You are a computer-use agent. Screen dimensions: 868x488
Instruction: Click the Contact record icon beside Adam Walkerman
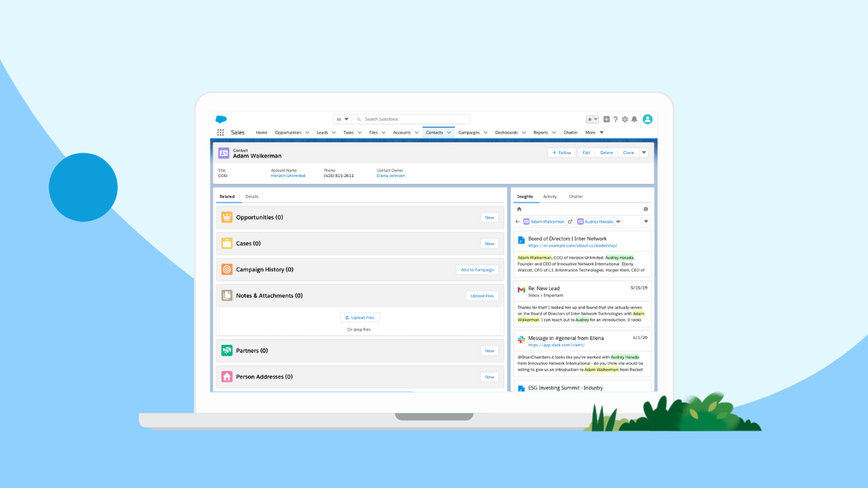click(224, 153)
